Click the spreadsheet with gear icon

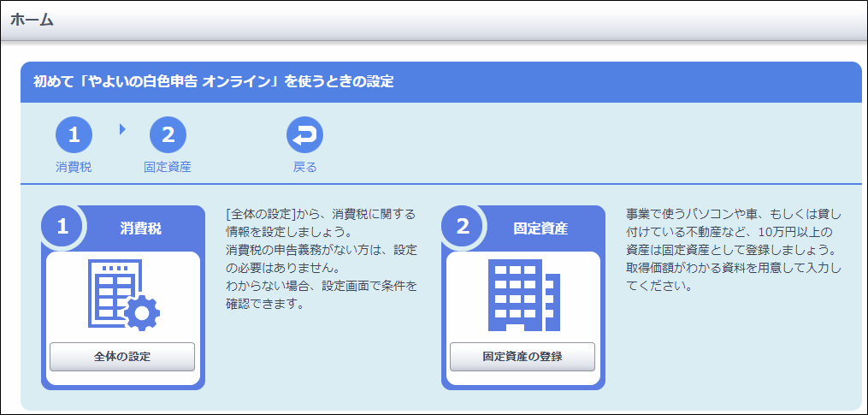coord(123,295)
